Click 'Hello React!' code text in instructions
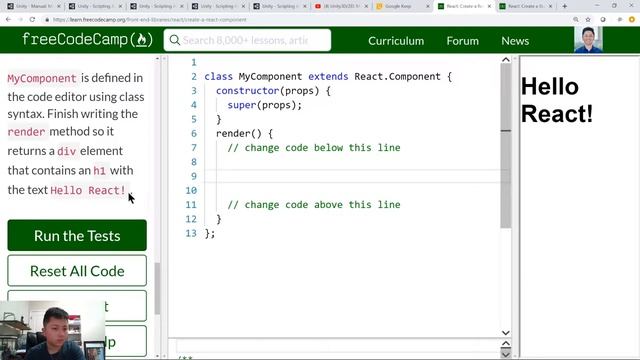The width and height of the screenshot is (640, 360). (x=88, y=190)
